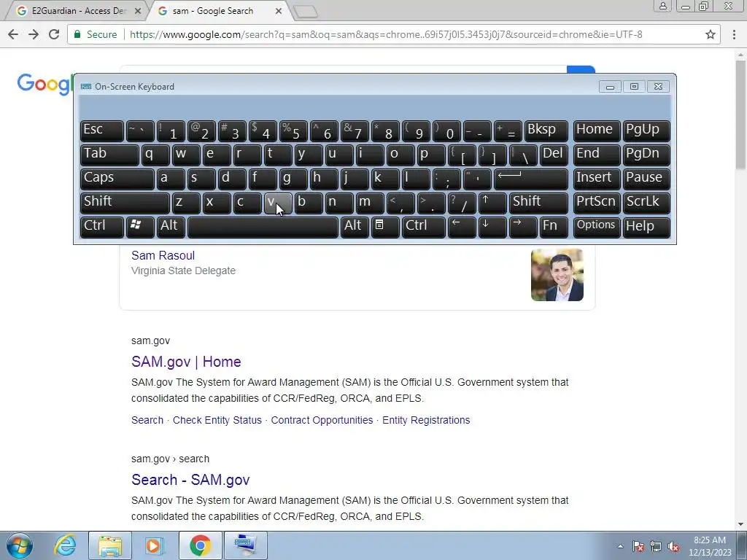Open the Windows Start menu orb
Viewport: 747px width, 560px height.
[20, 545]
